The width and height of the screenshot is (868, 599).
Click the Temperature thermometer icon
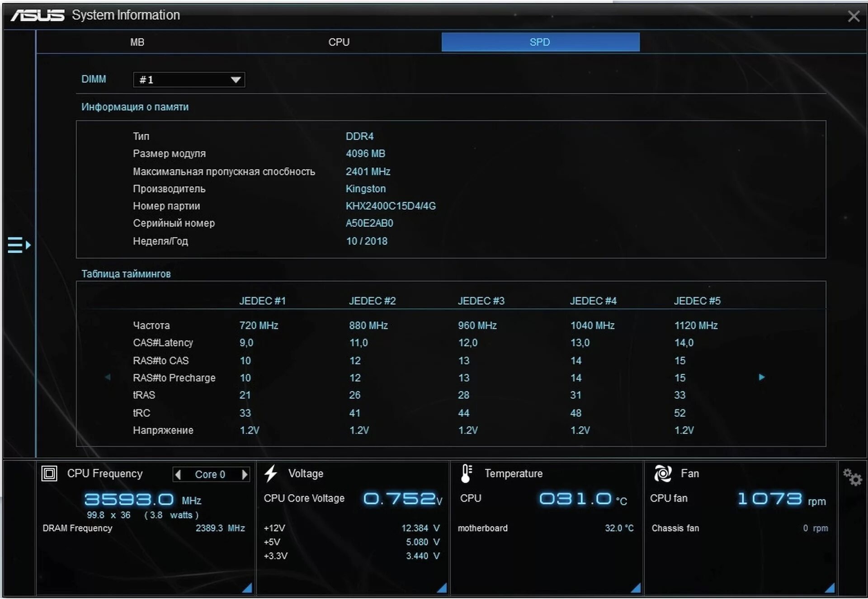[x=466, y=473]
